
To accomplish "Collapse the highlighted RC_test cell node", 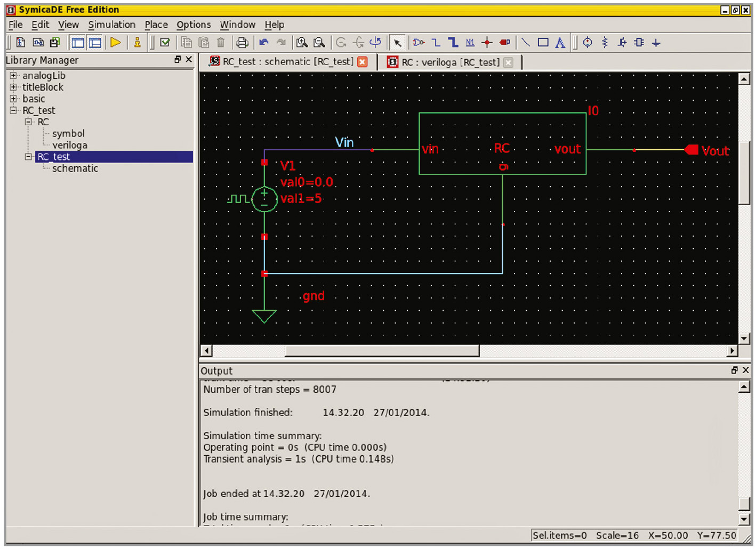I will [x=28, y=157].
